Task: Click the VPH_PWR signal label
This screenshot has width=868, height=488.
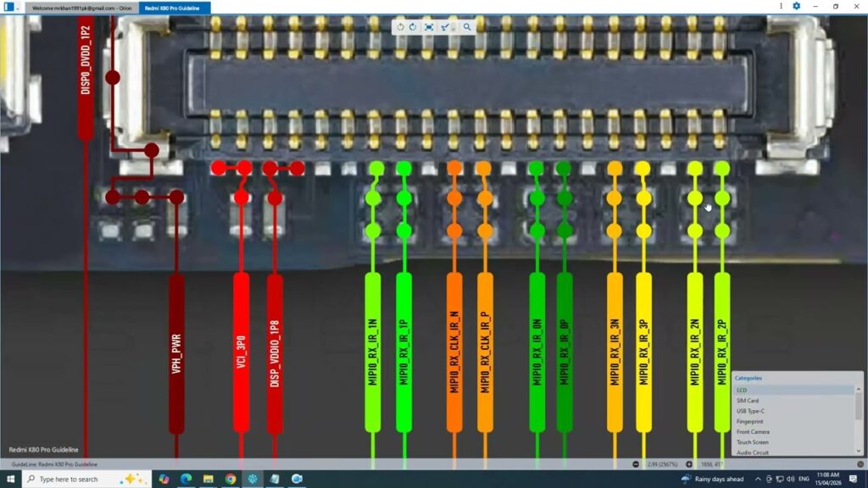Action: (x=176, y=354)
